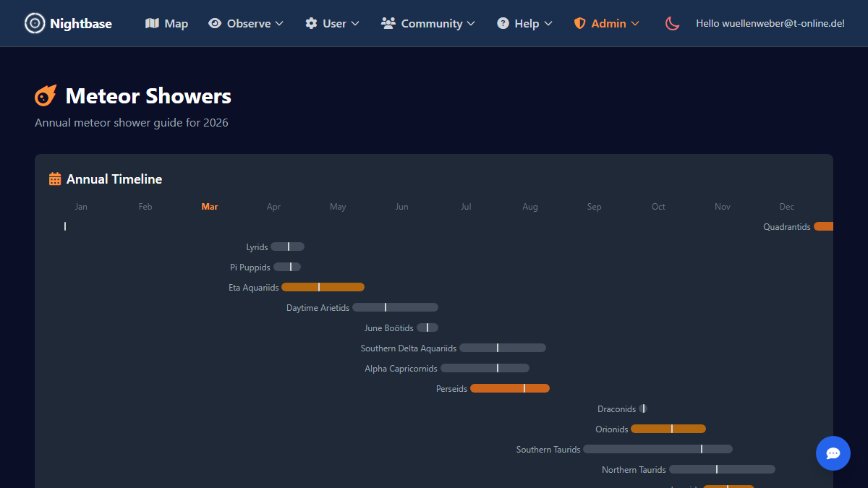This screenshot has width=868, height=488.
Task: Click the Observe eye icon
Action: (215, 23)
